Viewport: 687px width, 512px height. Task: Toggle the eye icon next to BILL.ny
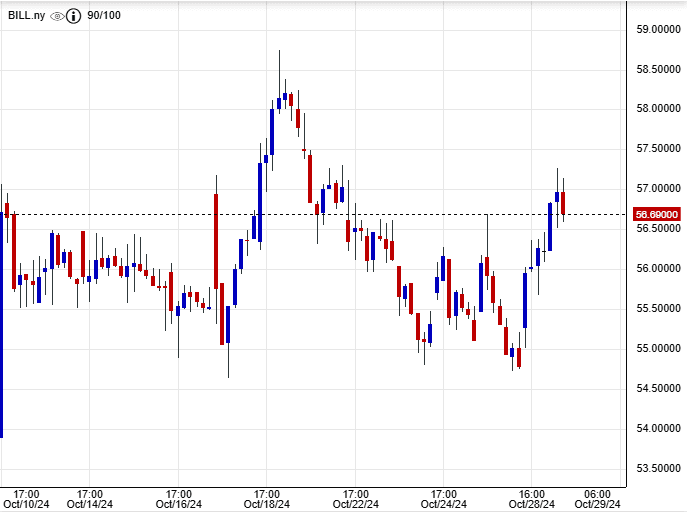pyautogui.click(x=57, y=17)
